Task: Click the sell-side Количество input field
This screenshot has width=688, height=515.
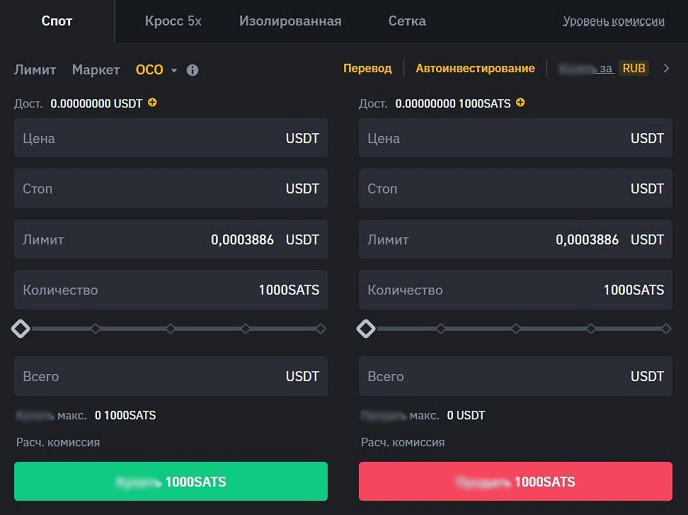Action: point(480,290)
